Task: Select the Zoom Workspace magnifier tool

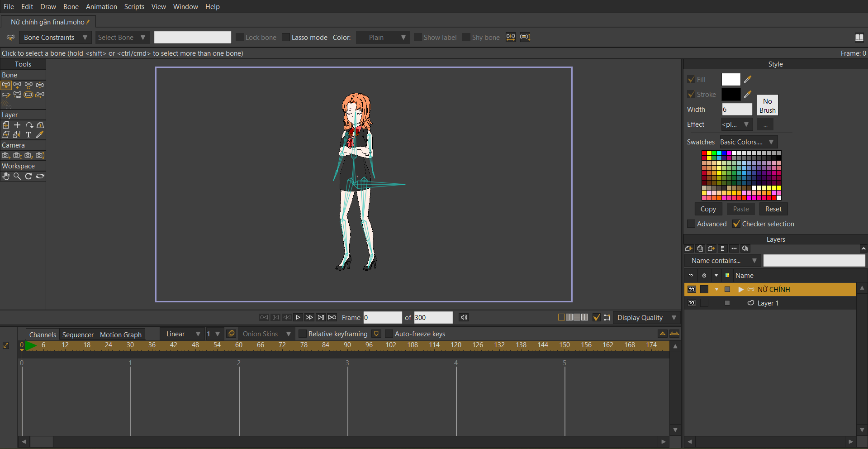Action: pyautogui.click(x=17, y=177)
